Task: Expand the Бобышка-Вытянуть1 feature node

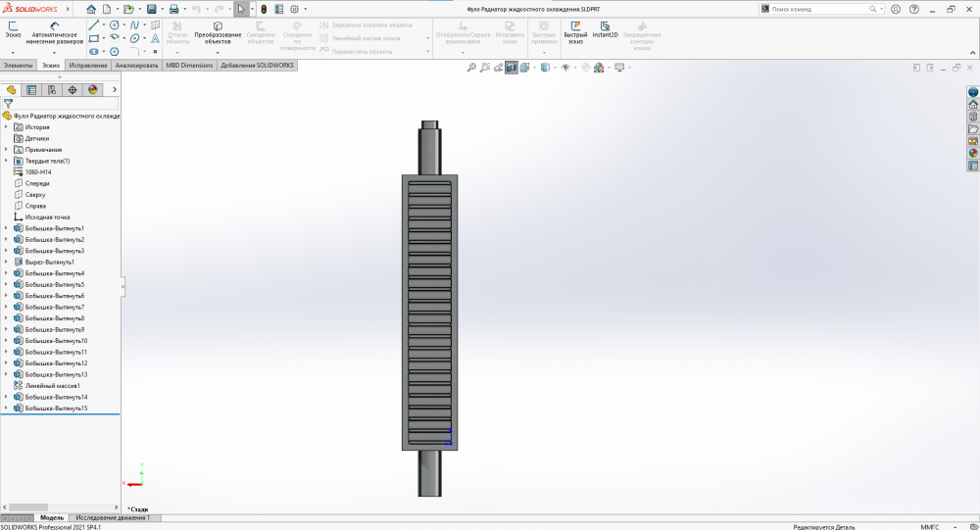Action: tap(6, 228)
